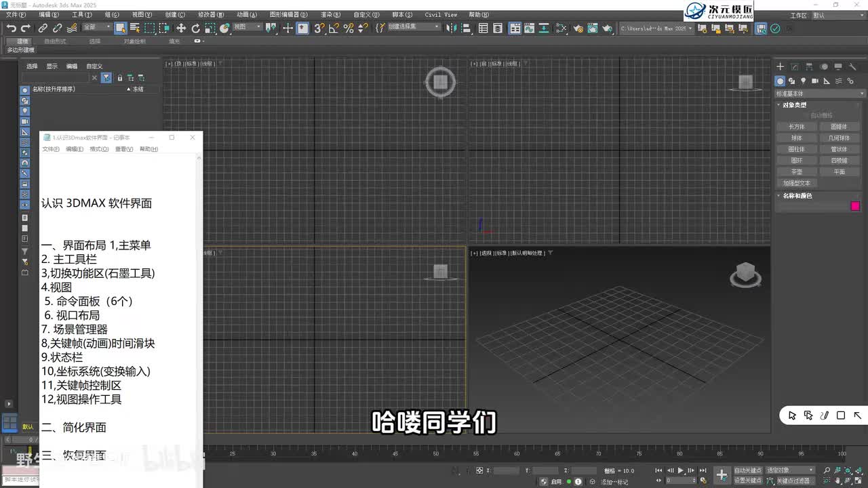The image size is (868, 488).
Task: Click the 圆柱体 cylinder button
Action: (x=797, y=149)
